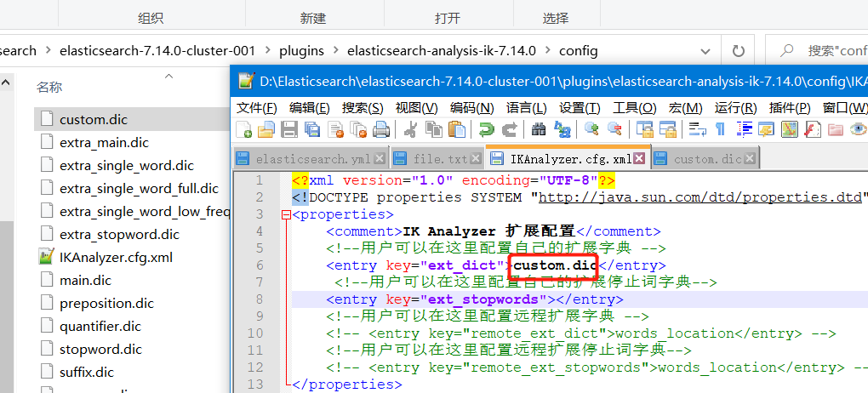Click the Save icon in Notepad++ toolbar

[x=289, y=129]
